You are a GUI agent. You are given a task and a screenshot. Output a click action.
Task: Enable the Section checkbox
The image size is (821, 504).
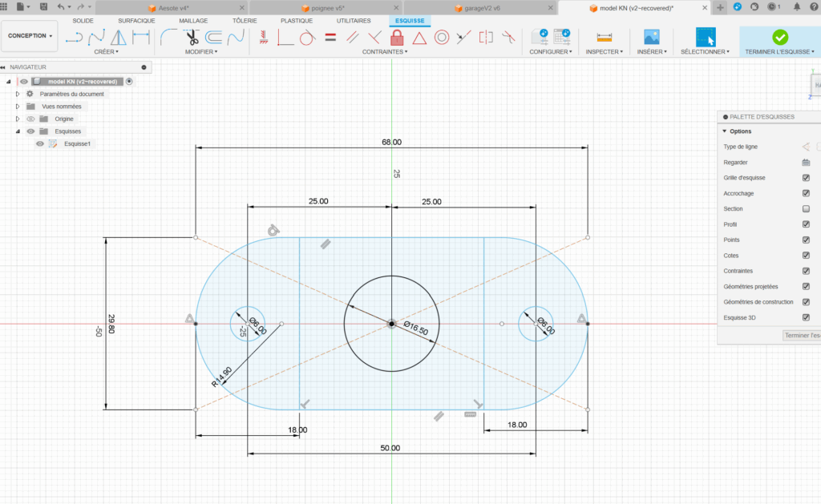click(806, 209)
